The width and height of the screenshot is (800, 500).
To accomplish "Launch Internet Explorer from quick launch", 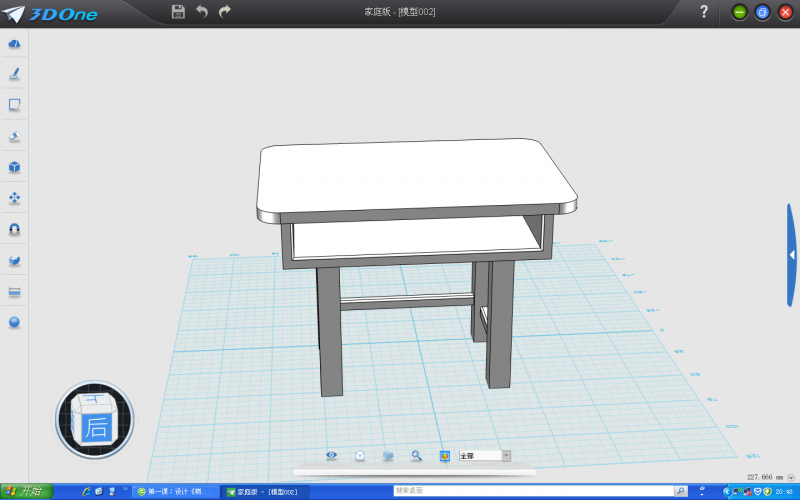I will pos(86,492).
